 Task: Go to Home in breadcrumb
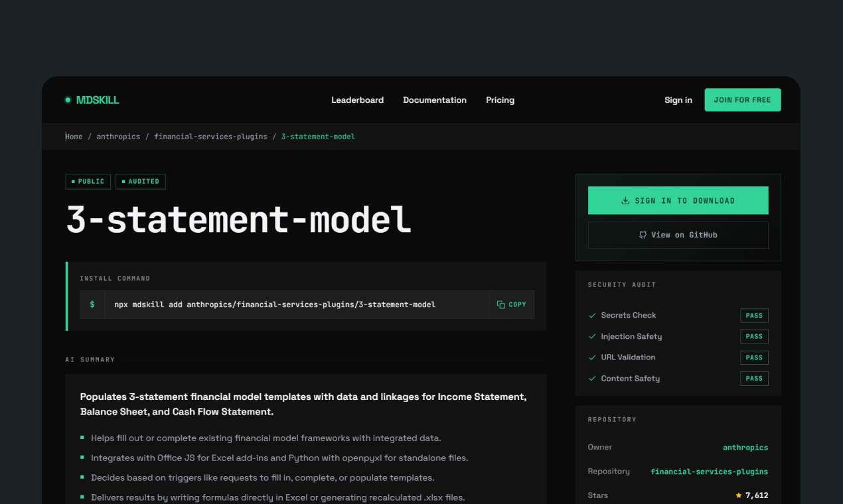pyautogui.click(x=74, y=137)
